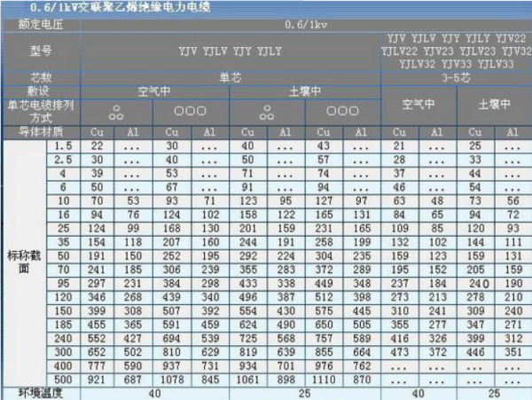Click trefoil arrangement symbol under single-core 空气中
Screen dimensions: 532x400
pos(116,113)
